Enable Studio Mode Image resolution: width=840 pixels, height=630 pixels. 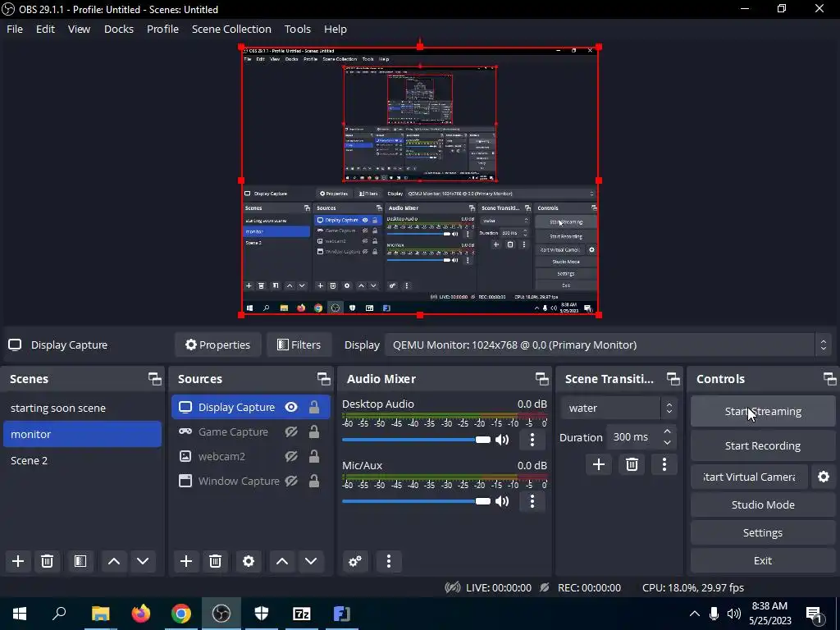[763, 504]
